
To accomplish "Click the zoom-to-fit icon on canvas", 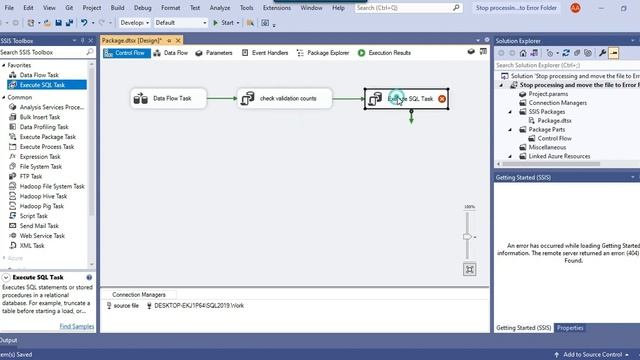I will pos(469,269).
